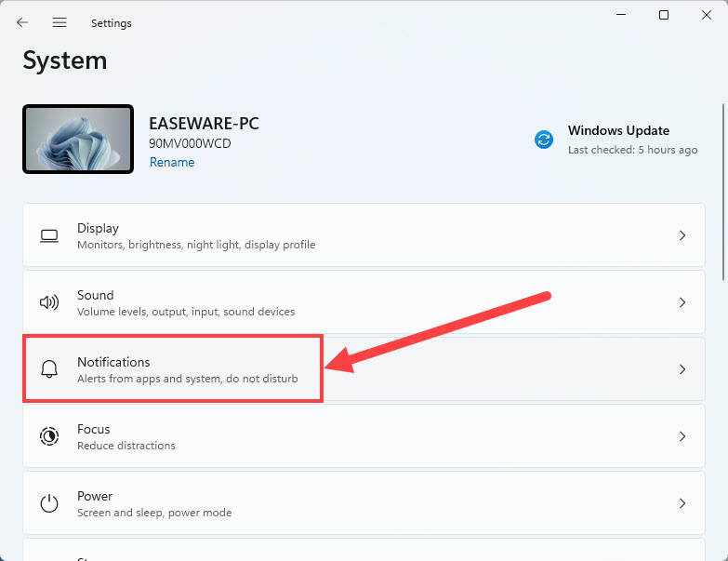
Task: Open Windows Update status text
Action: click(632, 140)
